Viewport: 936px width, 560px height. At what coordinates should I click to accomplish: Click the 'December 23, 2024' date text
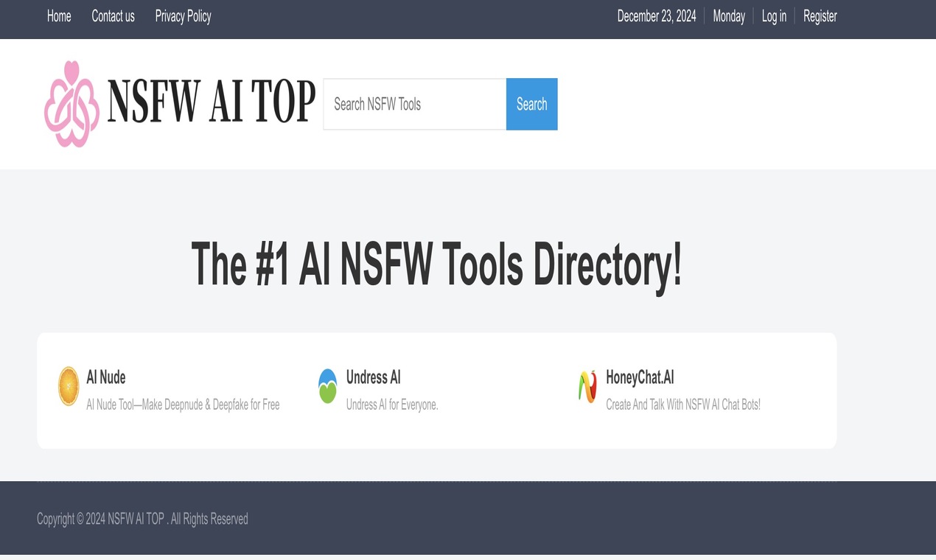pos(657,16)
